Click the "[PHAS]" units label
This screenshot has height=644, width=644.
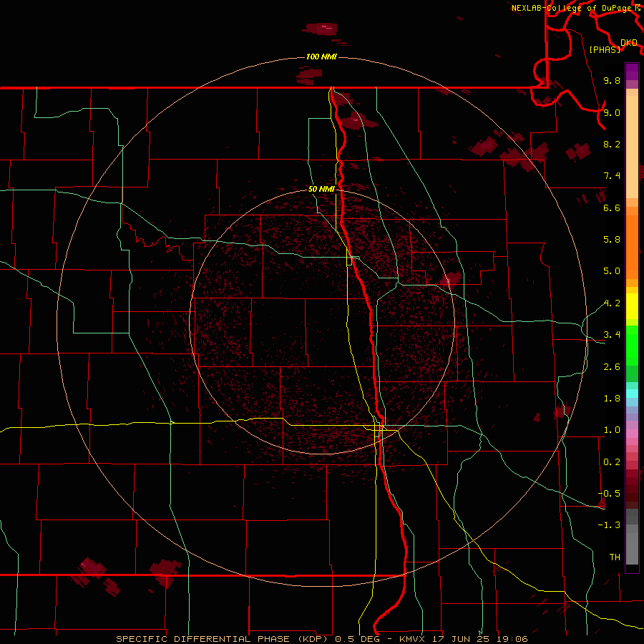click(x=605, y=49)
